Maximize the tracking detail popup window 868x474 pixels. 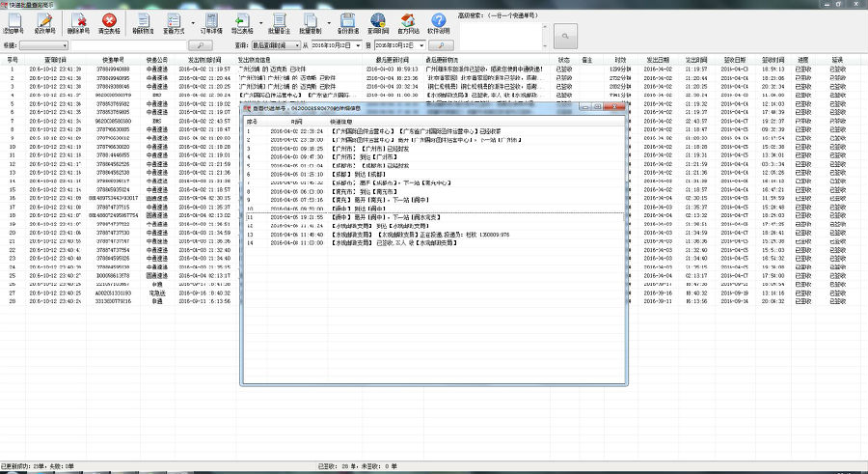[598, 106]
